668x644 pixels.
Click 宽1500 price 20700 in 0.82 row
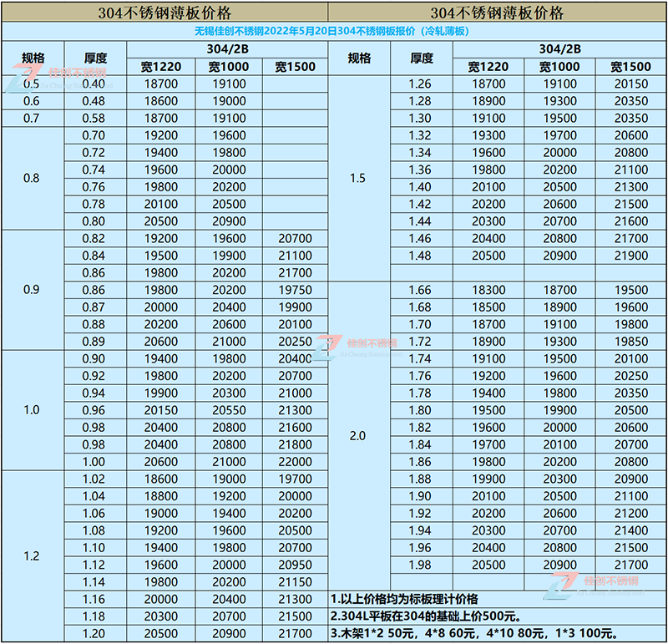[296, 238]
